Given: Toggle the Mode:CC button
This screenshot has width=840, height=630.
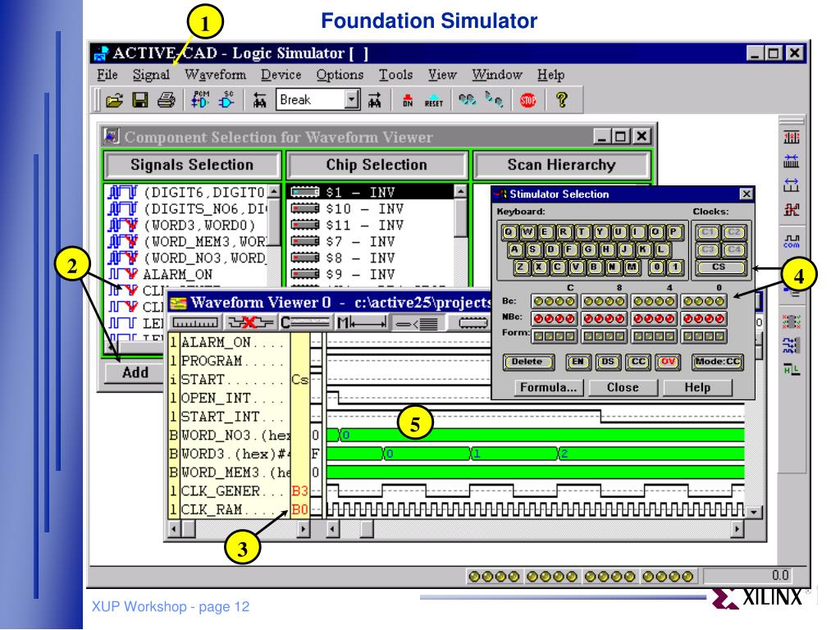Looking at the screenshot, I should click(717, 362).
